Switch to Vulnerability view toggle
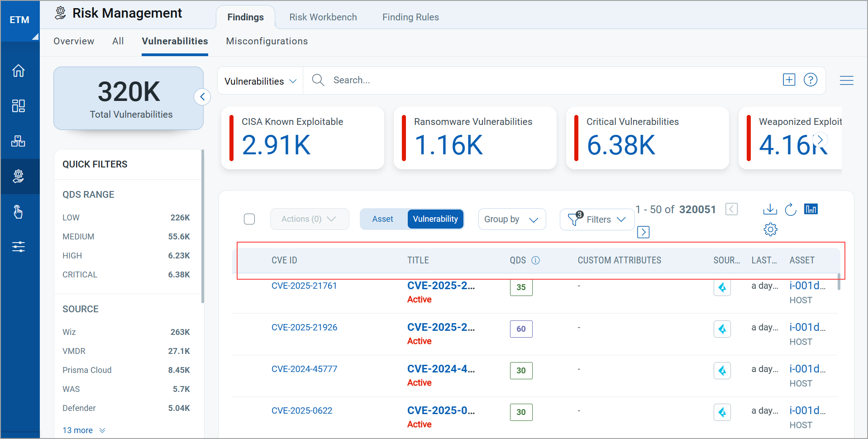This screenshot has height=439, width=868. (435, 219)
